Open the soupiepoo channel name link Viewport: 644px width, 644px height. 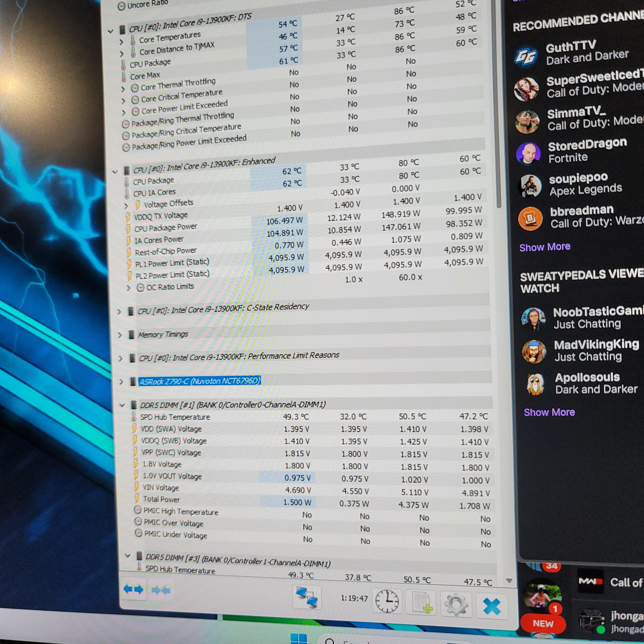coord(579,178)
